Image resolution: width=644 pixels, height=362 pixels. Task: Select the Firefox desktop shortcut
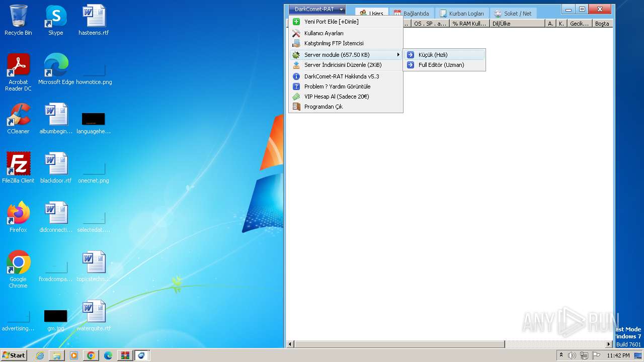pos(18,217)
